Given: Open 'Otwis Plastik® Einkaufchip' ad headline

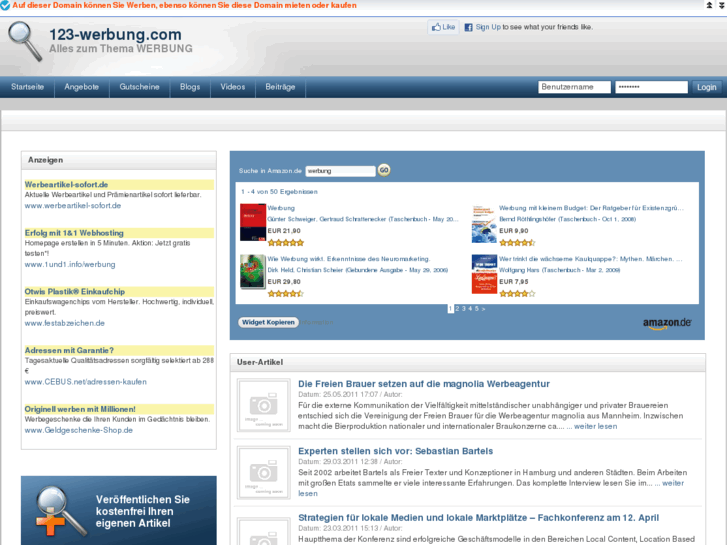Looking at the screenshot, I should (75, 292).
